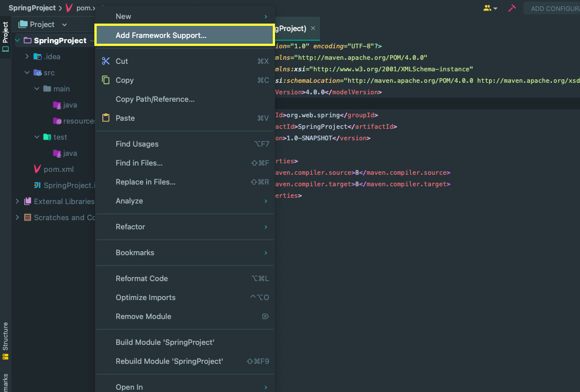Select SpringProject.iml file in tree
580x392 pixels.
tap(69, 185)
